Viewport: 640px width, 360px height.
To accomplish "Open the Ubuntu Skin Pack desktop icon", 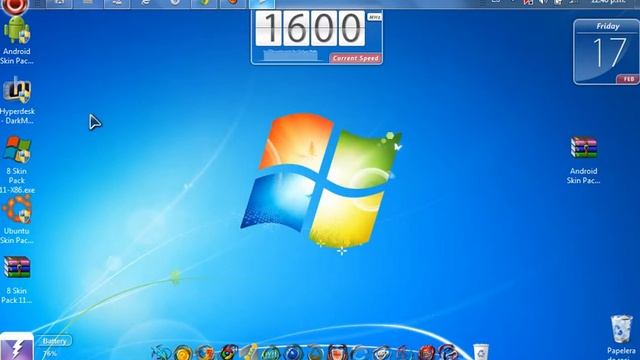I will (x=17, y=220).
